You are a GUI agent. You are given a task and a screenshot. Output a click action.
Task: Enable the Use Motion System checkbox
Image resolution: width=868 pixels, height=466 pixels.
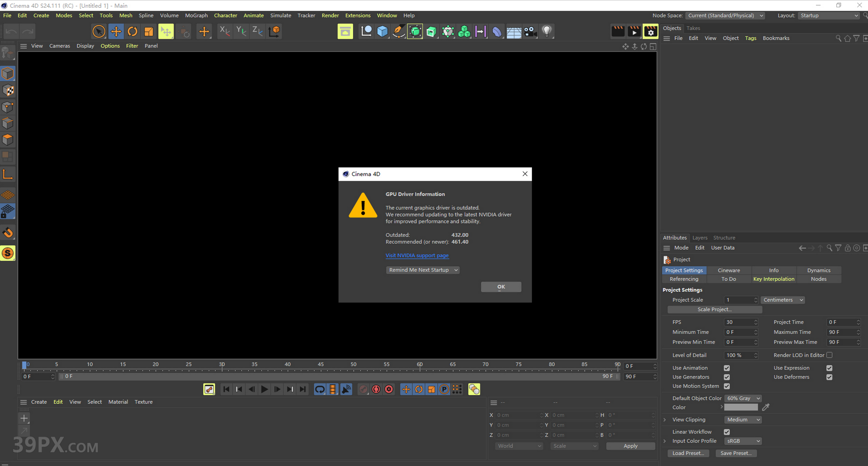727,386
